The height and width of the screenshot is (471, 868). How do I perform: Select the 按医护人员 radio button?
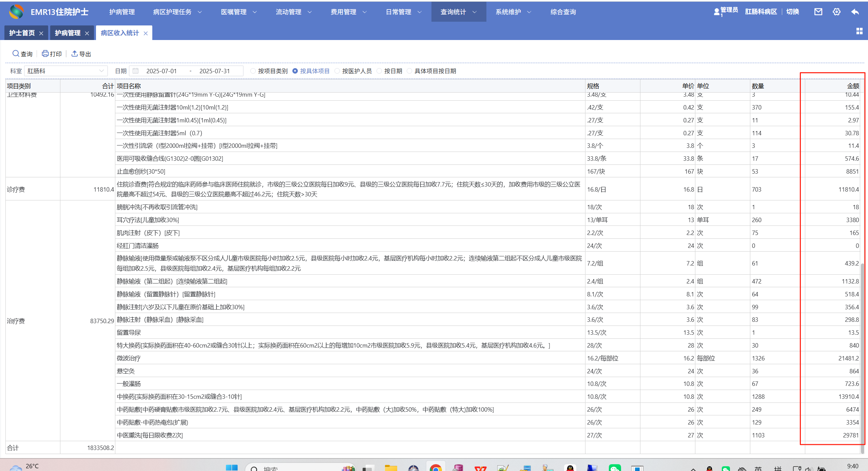click(x=337, y=71)
